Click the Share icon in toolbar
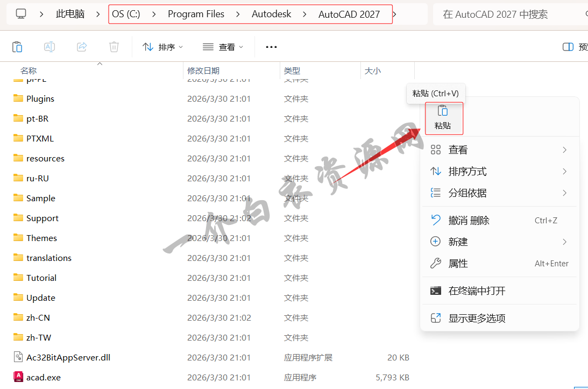 82,47
